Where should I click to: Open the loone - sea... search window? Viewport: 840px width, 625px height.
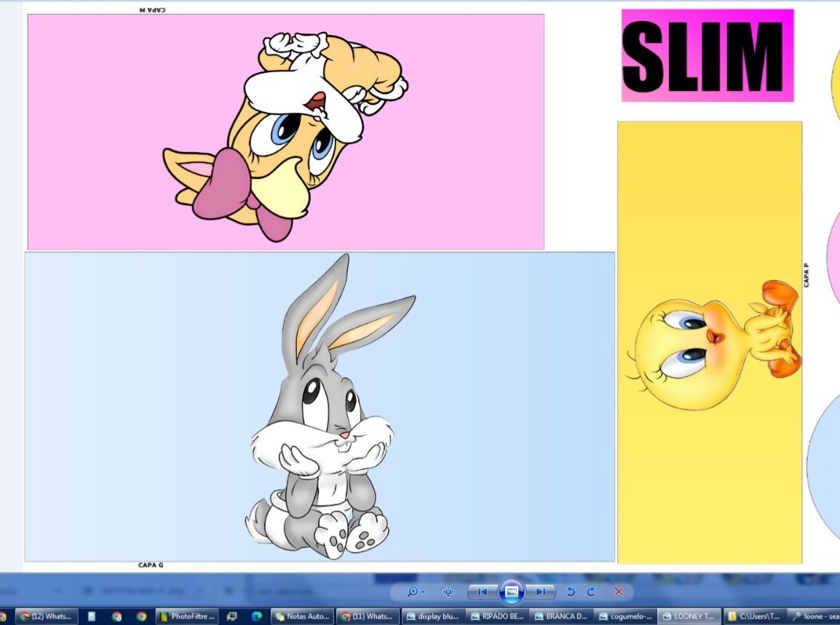[x=815, y=616]
